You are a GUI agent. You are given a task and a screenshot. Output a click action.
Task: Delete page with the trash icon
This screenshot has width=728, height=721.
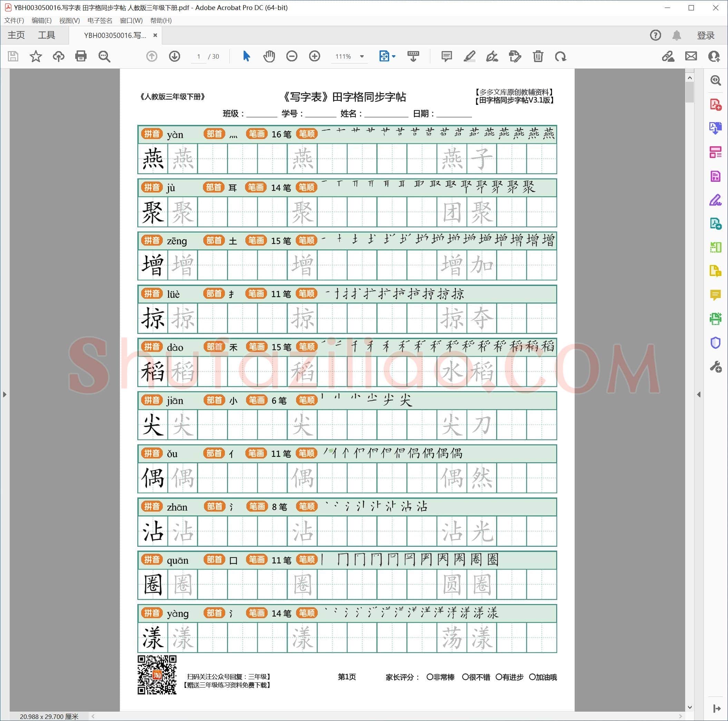click(538, 57)
